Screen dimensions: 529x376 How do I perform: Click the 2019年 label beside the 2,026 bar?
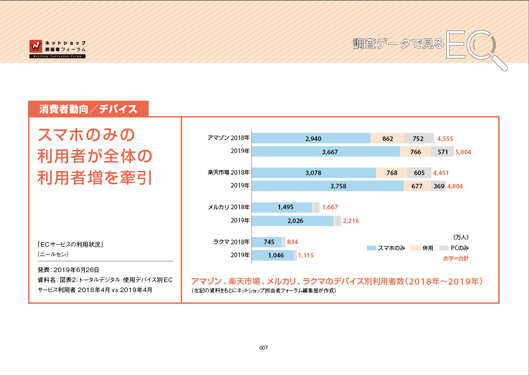pos(240,220)
